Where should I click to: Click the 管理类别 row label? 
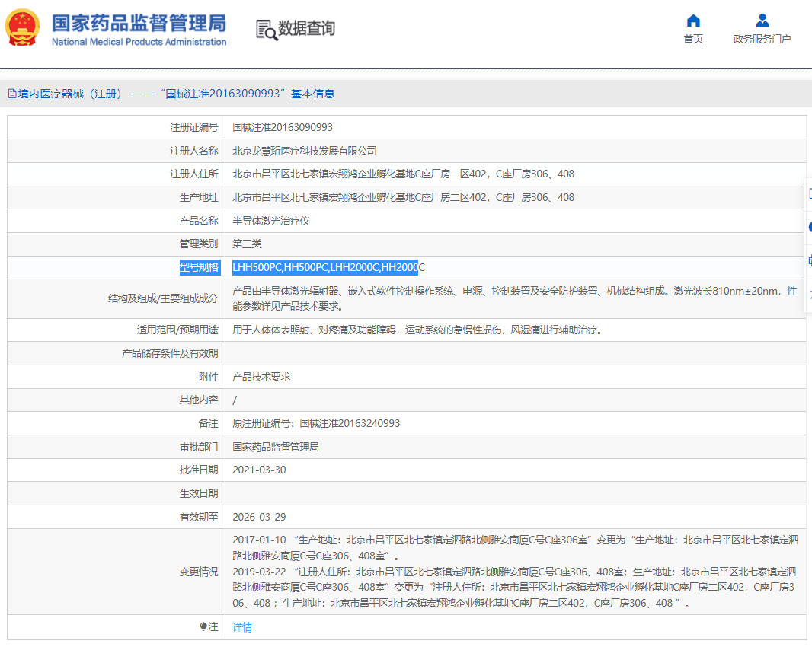199,244
